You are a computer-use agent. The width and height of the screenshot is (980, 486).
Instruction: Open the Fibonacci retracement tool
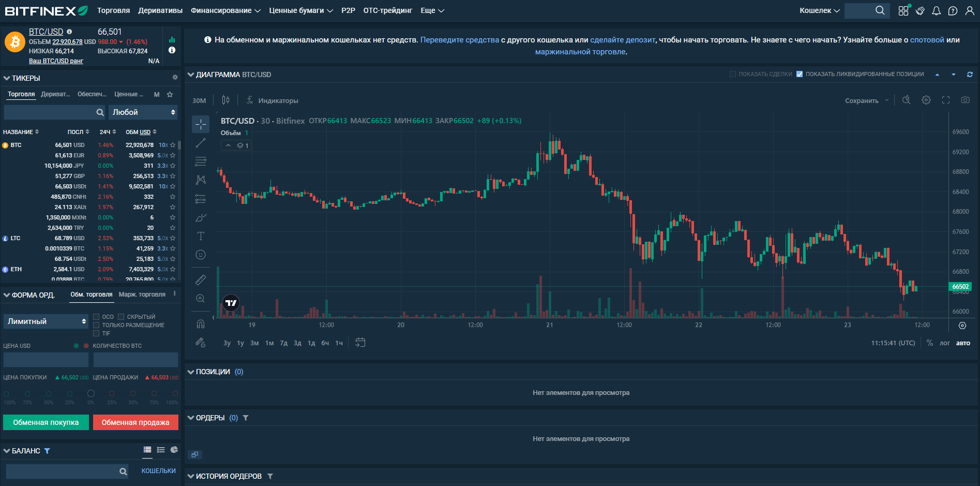[201, 161]
